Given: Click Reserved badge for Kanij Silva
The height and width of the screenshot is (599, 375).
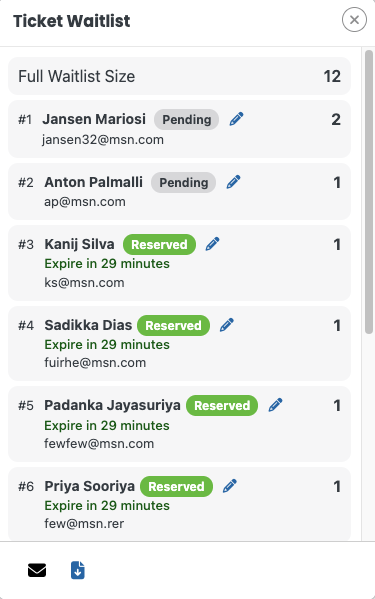Looking at the screenshot, I should pos(159,244).
